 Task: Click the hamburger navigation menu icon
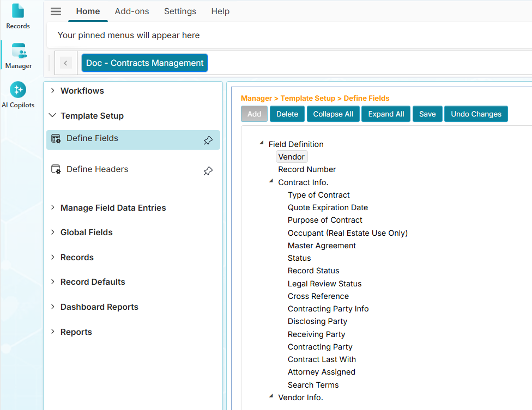55,11
